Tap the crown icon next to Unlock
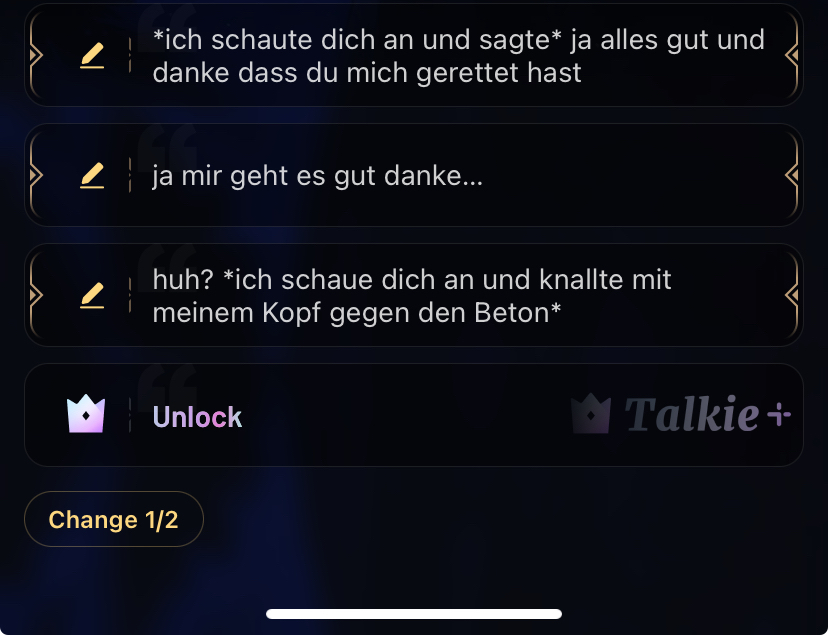This screenshot has width=828, height=635. tap(86, 414)
